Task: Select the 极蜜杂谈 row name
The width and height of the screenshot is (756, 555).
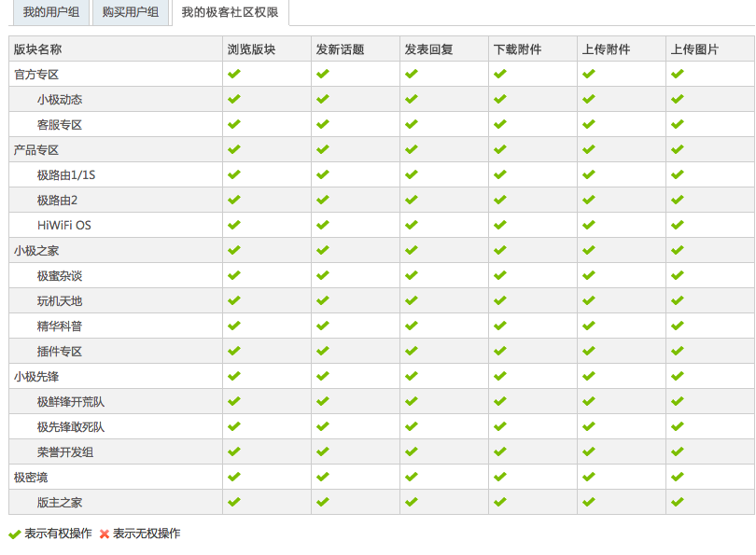Action: 60,276
